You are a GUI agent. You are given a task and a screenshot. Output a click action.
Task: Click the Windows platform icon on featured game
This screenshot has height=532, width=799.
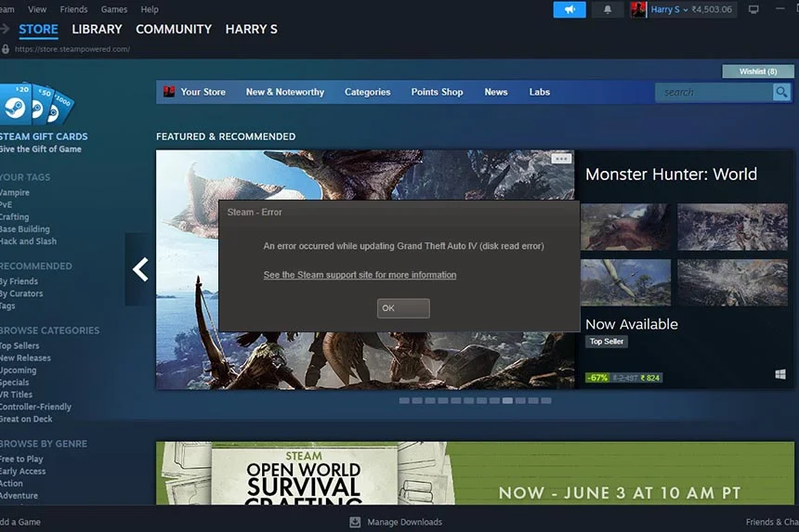(x=780, y=375)
